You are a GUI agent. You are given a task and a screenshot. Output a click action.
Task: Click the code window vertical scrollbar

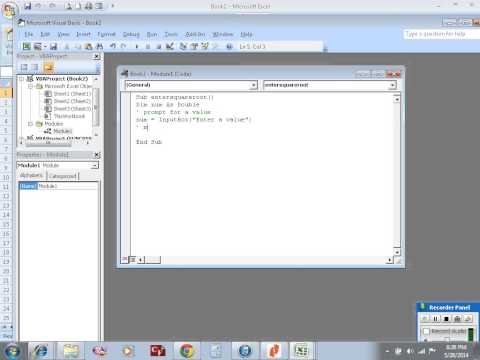point(397,175)
